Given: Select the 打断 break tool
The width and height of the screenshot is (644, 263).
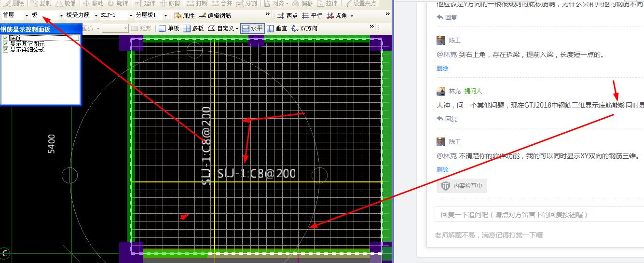Looking at the screenshot, I should click(197, 3).
